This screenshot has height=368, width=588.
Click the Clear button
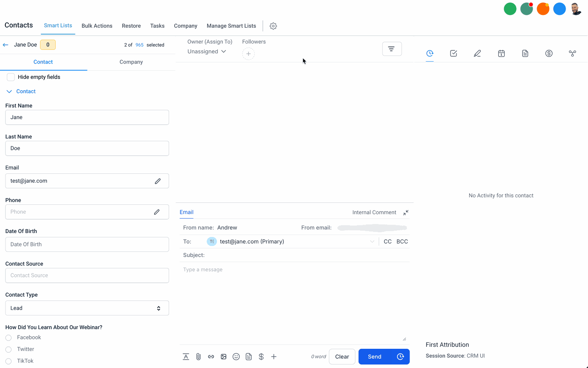tap(342, 357)
